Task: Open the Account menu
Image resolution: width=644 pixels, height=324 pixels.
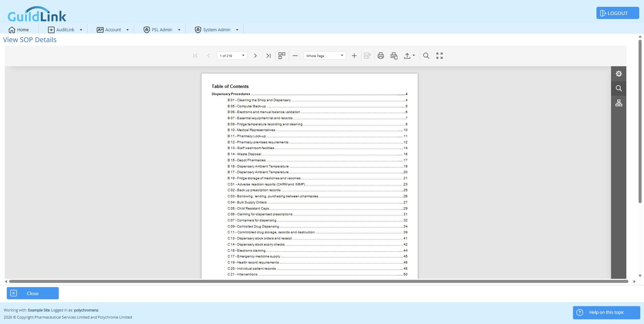Action: tap(109, 30)
